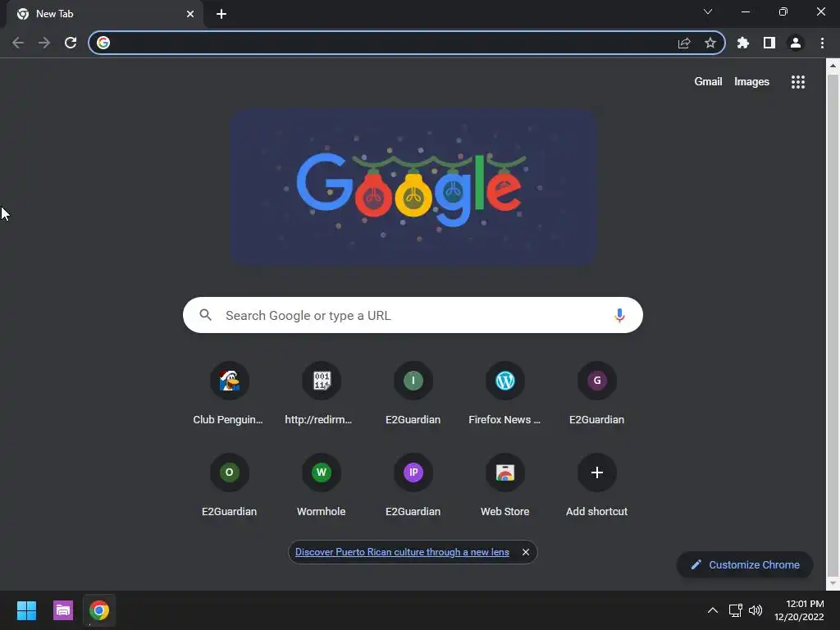Start voice search with the microphone
Screen dimensions: 840x630
(x=619, y=315)
